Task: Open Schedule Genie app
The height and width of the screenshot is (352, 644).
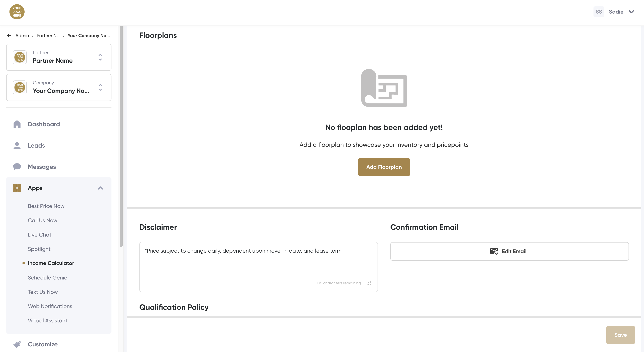Action: point(47,278)
